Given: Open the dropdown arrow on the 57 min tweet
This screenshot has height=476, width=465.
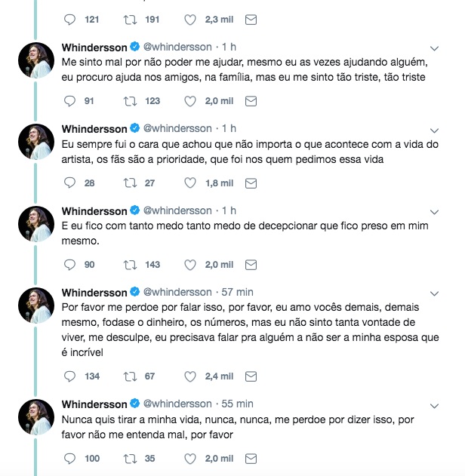Looking at the screenshot, I should click(434, 293).
